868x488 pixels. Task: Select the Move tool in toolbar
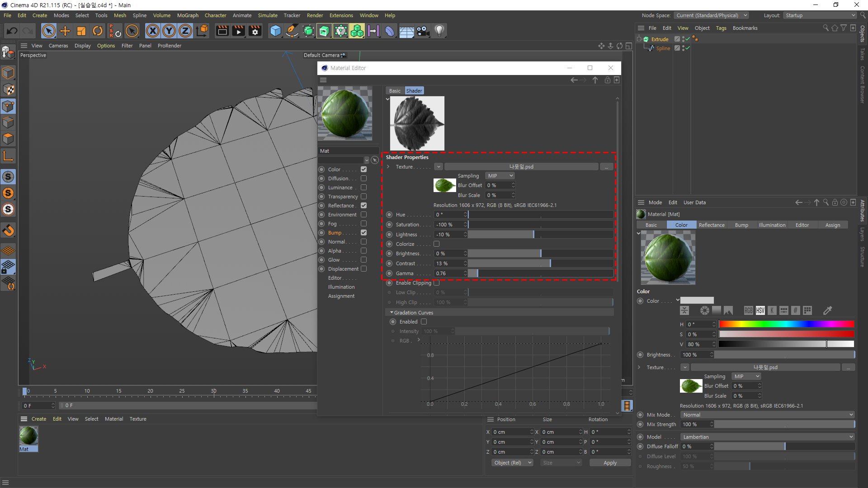pos(65,31)
